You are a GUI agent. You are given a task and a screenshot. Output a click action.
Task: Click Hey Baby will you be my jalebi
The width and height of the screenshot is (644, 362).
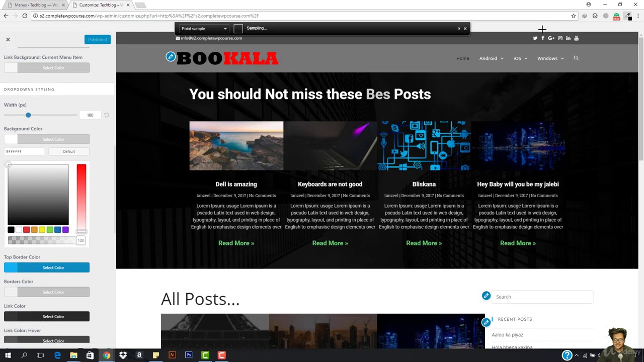(x=518, y=185)
